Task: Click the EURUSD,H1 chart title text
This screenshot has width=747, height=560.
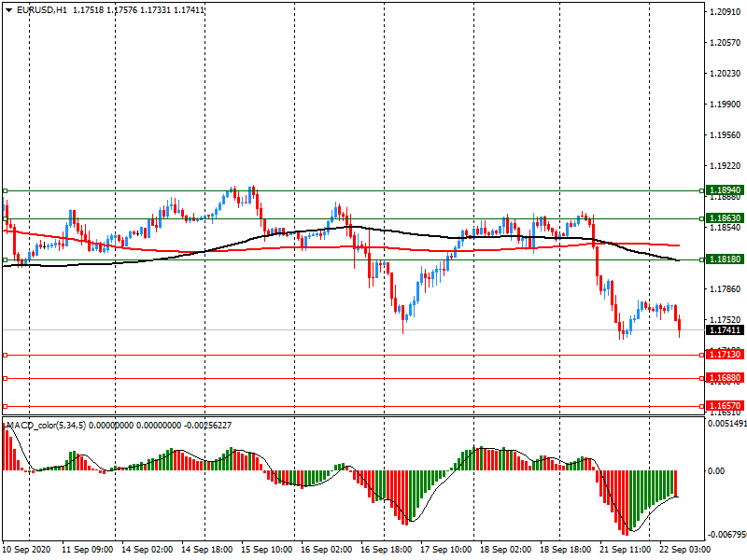Action: [x=42, y=10]
